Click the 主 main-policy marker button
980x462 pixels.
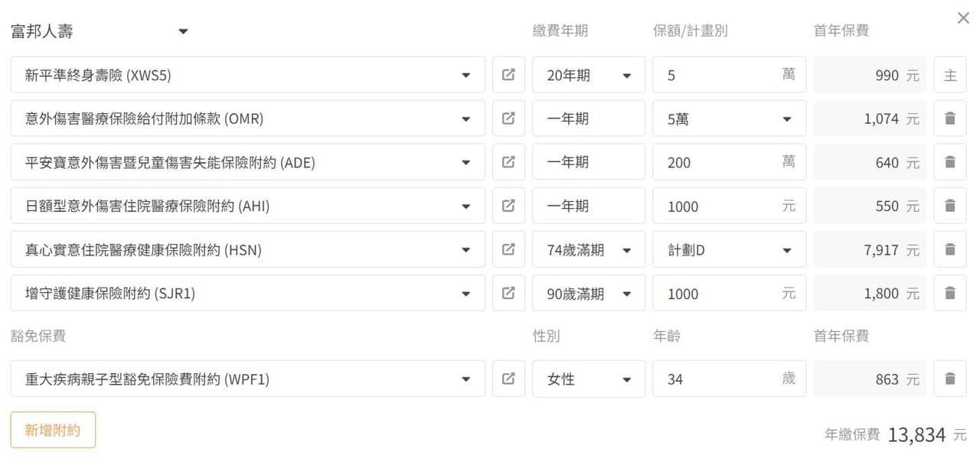(x=950, y=75)
